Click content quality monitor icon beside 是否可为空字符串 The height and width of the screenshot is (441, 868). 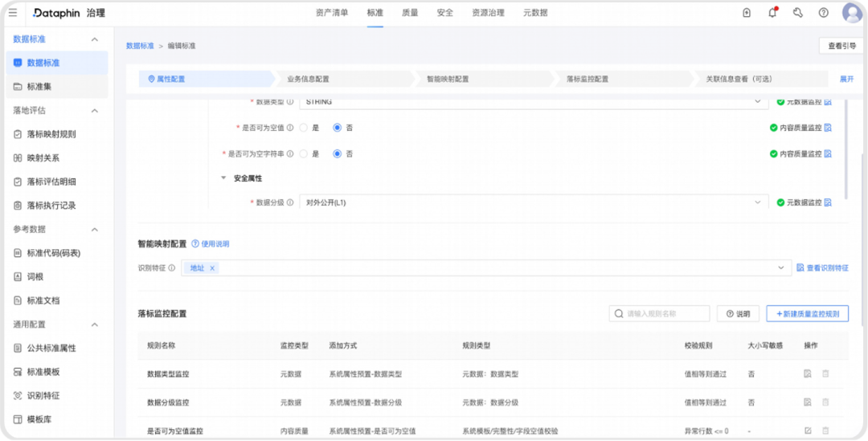coord(828,153)
